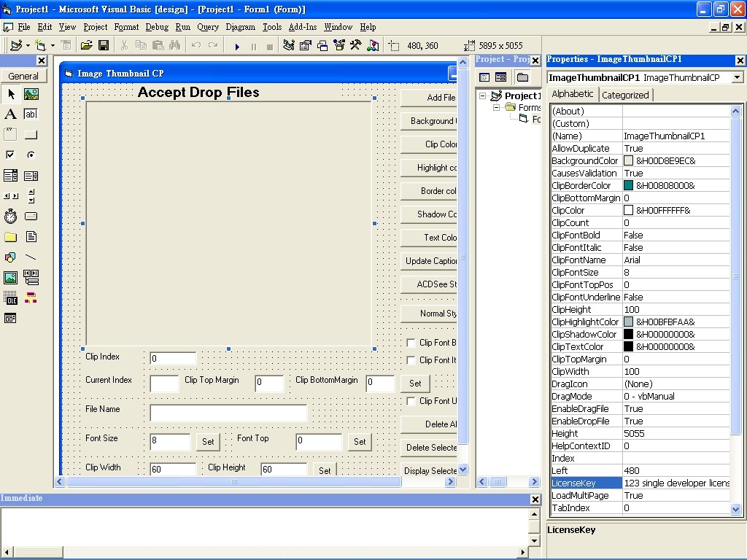This screenshot has height=560, width=747.
Task: Select the Label tool in the toolbox
Action: pos(10,114)
